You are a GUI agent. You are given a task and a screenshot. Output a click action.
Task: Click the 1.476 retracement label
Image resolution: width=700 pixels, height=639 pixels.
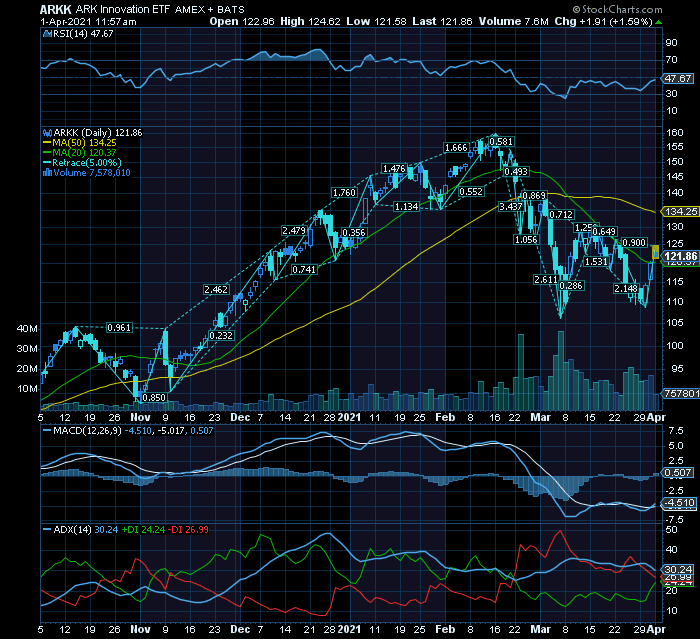pos(394,169)
